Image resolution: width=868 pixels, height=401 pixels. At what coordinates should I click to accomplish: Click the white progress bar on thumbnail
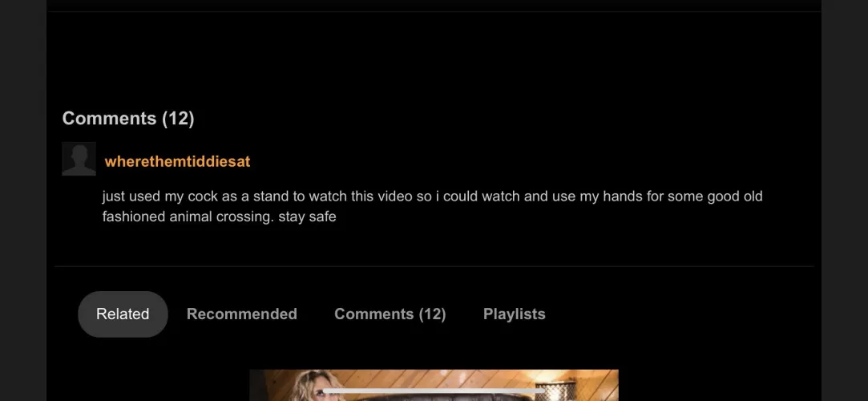(x=434, y=391)
